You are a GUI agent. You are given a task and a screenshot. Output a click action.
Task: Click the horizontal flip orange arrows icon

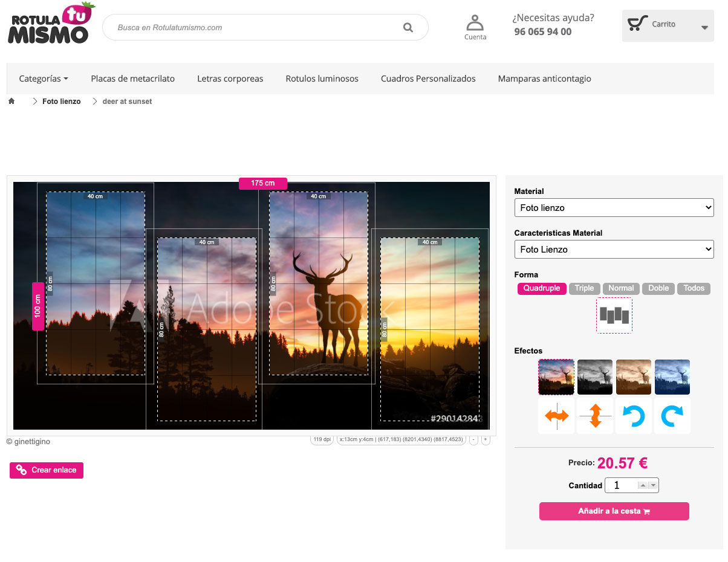coord(556,416)
